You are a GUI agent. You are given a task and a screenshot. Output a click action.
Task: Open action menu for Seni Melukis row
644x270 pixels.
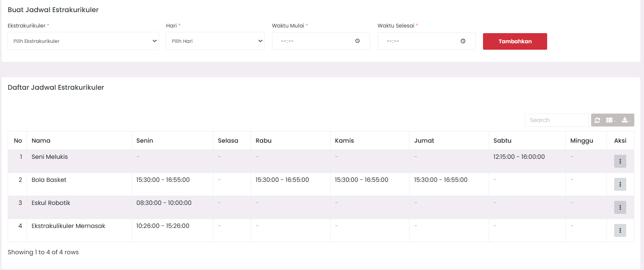coord(620,161)
